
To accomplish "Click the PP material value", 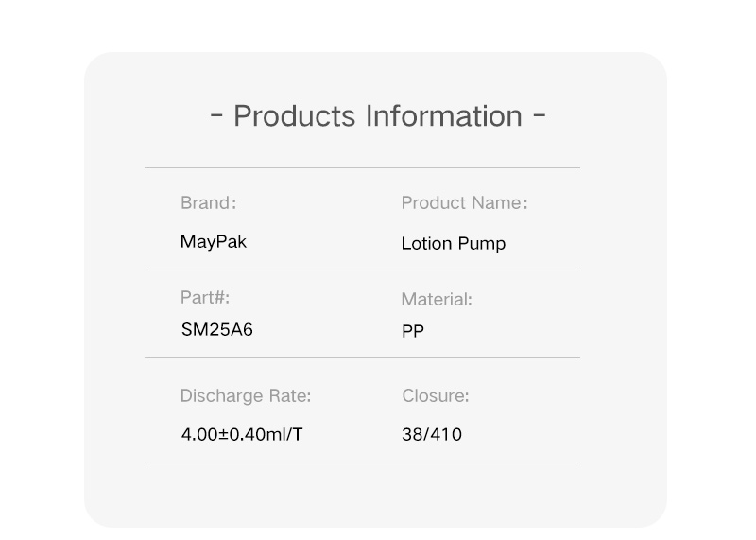I will [413, 331].
